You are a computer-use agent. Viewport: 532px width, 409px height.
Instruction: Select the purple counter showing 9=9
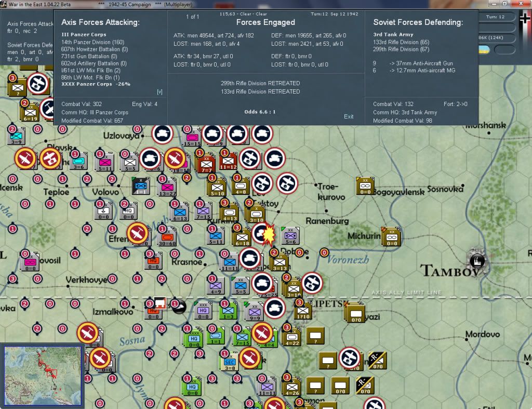pyautogui.click(x=255, y=312)
